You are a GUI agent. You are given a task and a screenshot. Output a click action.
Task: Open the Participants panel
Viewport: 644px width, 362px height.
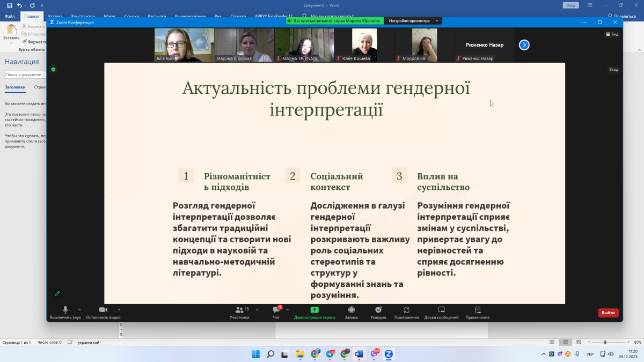[x=239, y=310]
